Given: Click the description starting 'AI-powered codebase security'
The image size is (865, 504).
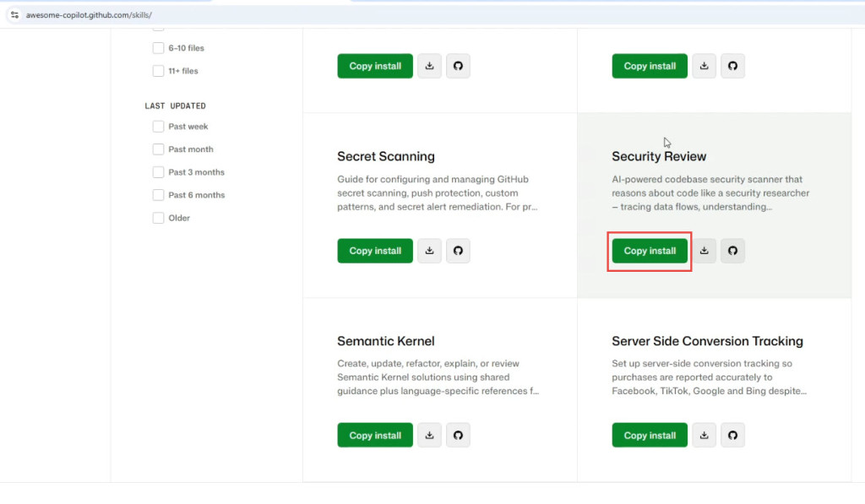Looking at the screenshot, I should [x=710, y=193].
